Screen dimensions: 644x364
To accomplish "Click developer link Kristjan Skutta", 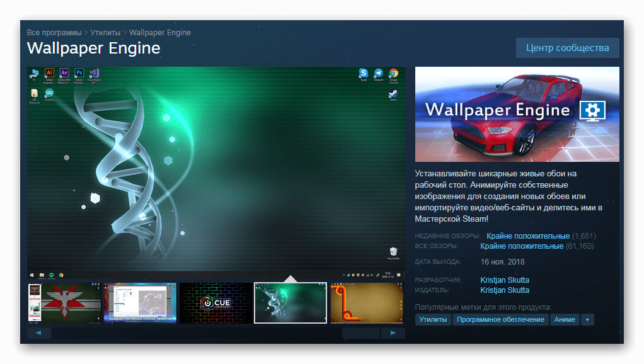I will [x=505, y=280].
